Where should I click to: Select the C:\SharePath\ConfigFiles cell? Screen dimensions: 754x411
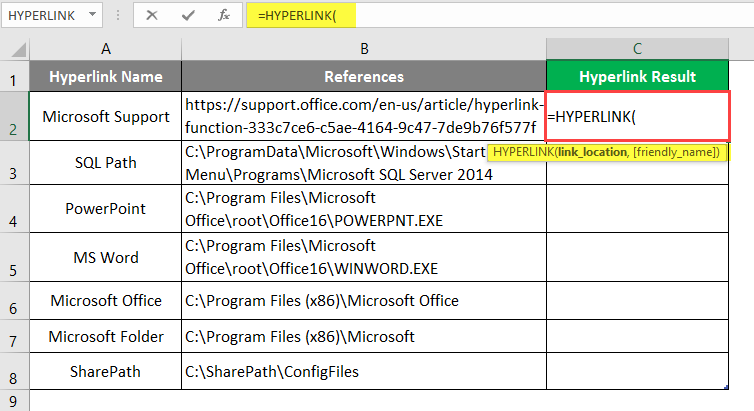(364, 372)
